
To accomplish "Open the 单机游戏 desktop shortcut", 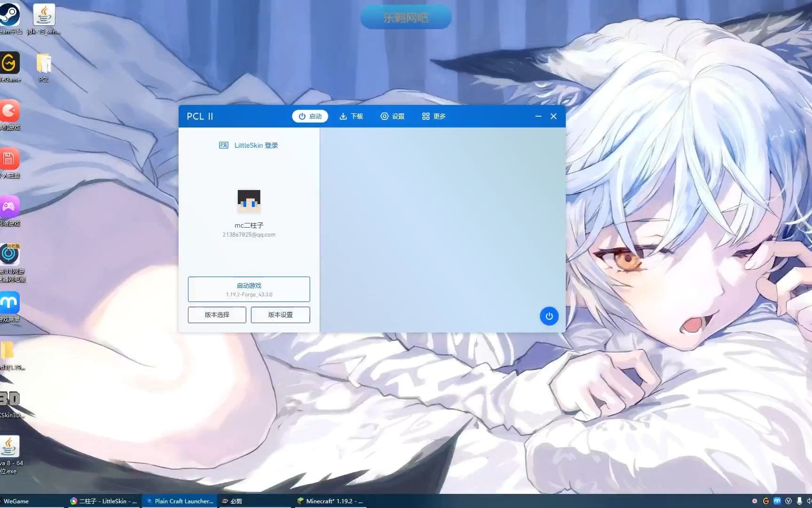I will (x=9, y=115).
